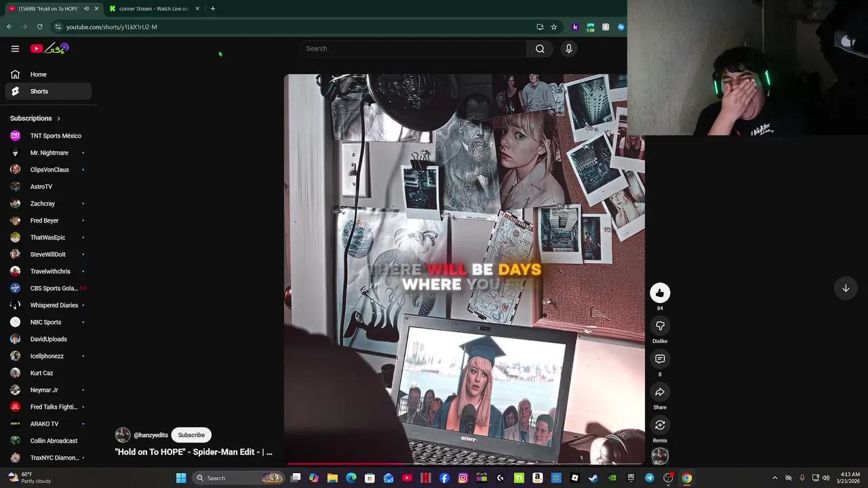Close the conner Stream tab
The height and width of the screenshot is (488, 868).
click(x=197, y=9)
